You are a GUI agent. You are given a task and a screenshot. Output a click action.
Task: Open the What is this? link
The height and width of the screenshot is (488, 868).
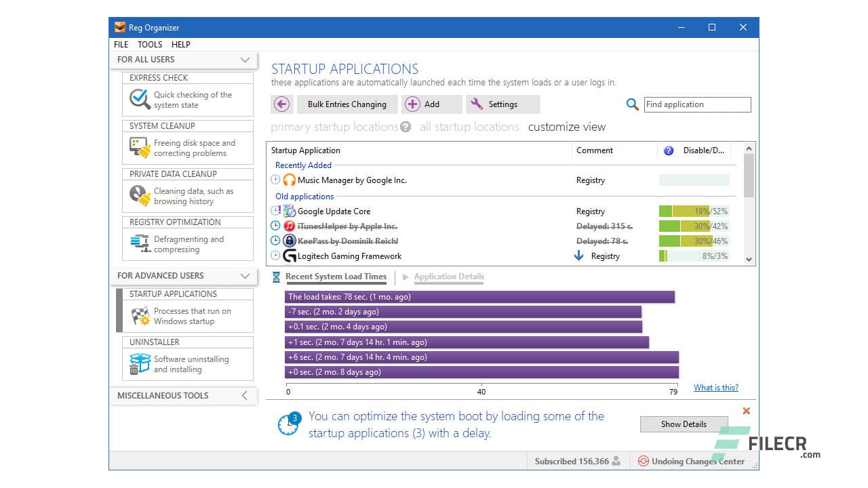[x=715, y=388]
